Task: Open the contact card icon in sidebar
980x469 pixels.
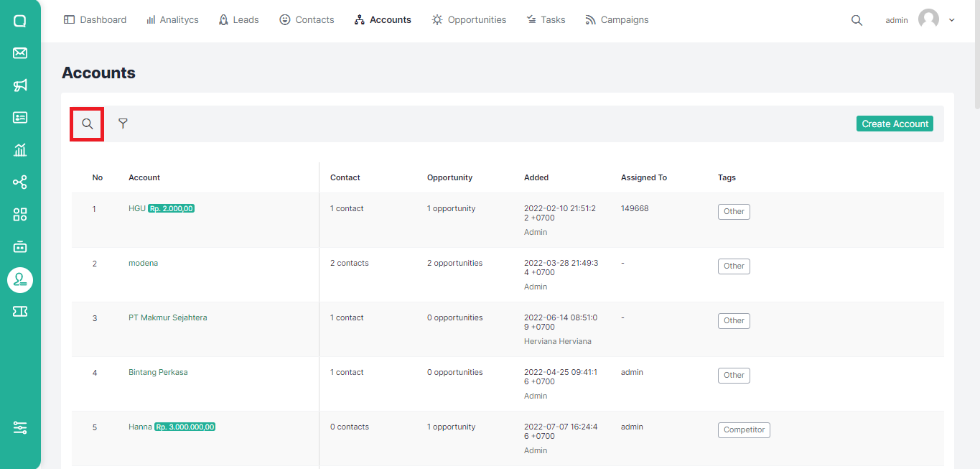Action: 20,118
